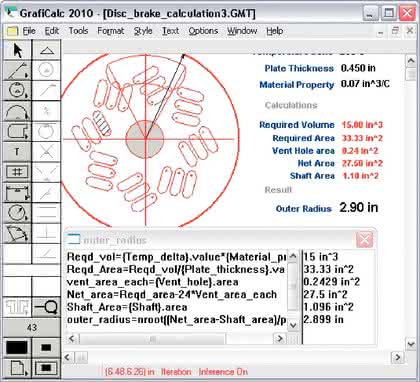Image resolution: width=420 pixels, height=382 pixels.
Task: Click the formula list scroll-up arrow
Action: [x=293, y=256]
